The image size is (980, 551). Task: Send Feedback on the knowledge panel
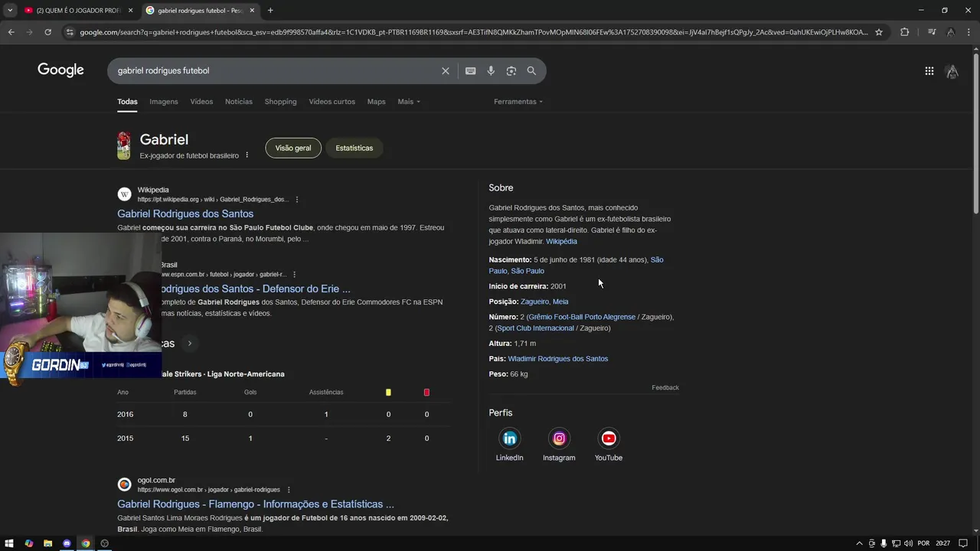click(x=665, y=388)
